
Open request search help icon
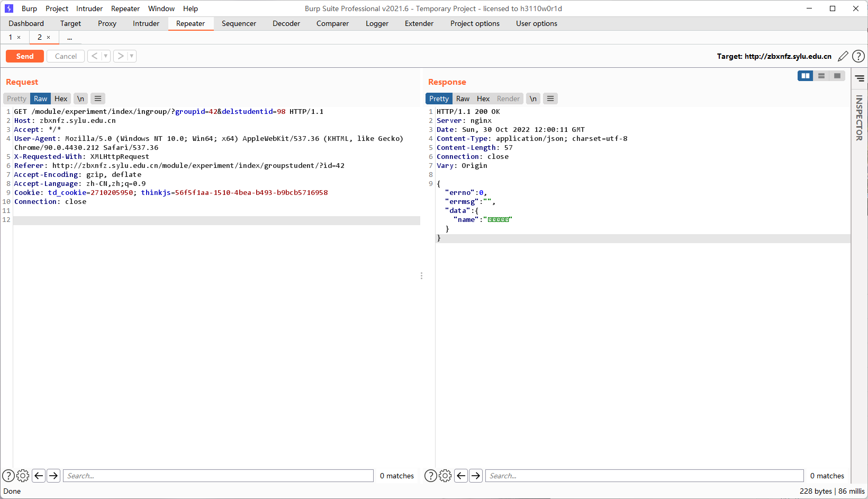click(8, 476)
